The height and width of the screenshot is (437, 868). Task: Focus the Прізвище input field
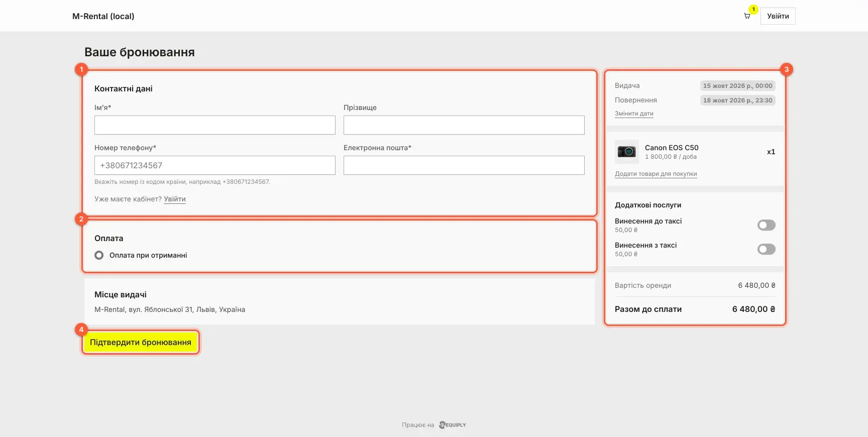(x=464, y=125)
